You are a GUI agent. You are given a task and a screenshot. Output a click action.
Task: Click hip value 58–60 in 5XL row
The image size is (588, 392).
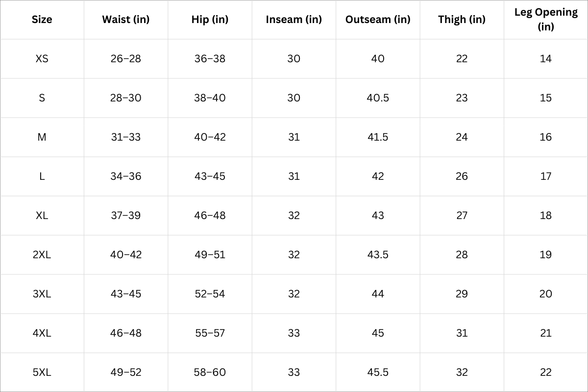(210, 372)
